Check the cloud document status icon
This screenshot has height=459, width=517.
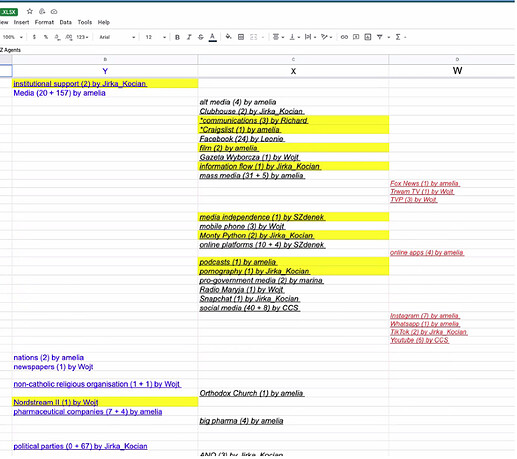point(54,12)
